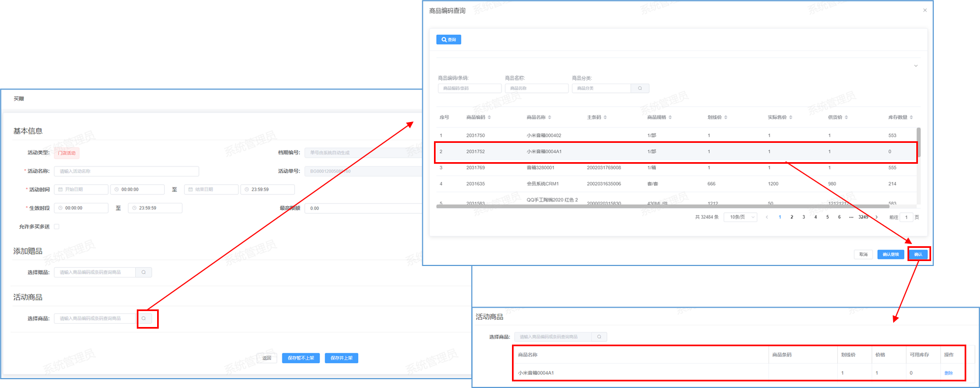Click the 返回 button

click(267, 358)
